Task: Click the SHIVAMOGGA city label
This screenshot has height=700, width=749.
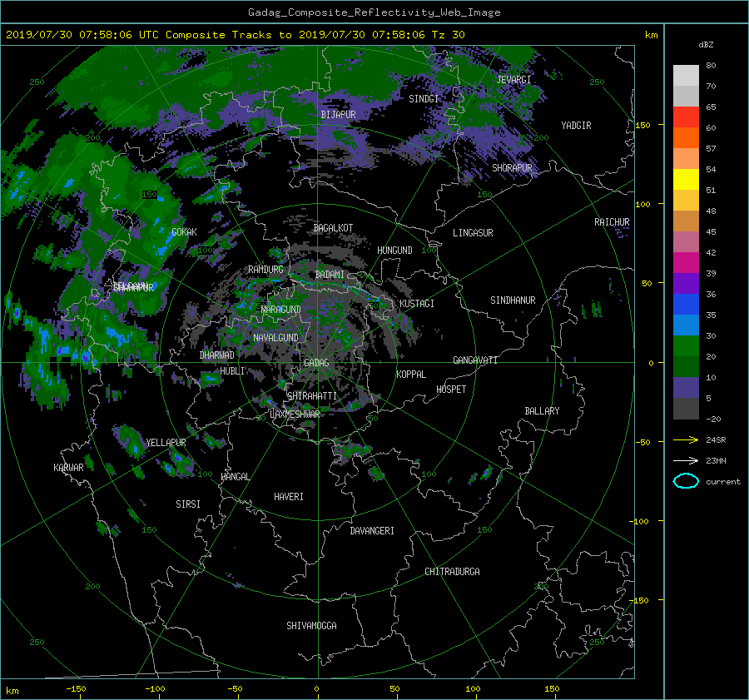Action: point(311,626)
